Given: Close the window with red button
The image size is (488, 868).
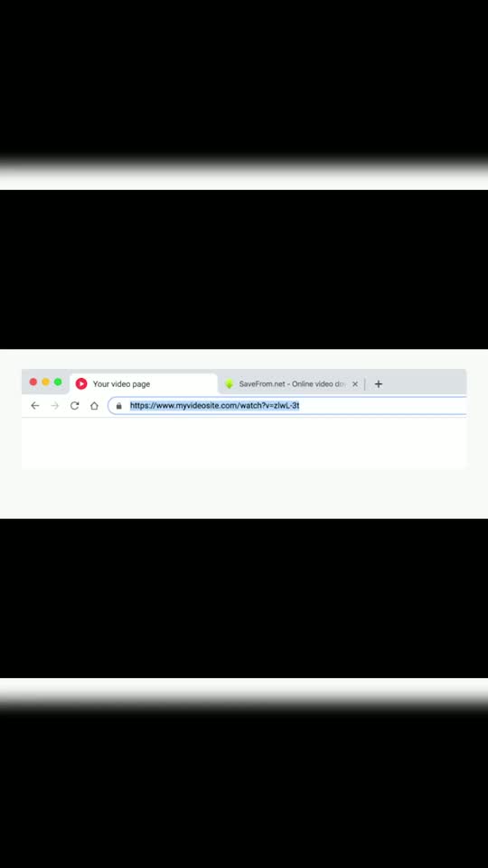Looking at the screenshot, I should pyautogui.click(x=33, y=382).
